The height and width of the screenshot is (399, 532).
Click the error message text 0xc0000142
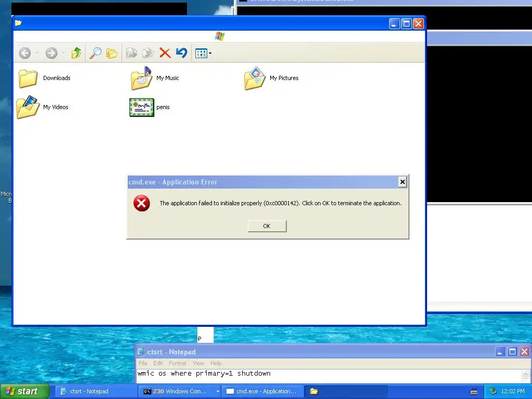(282, 203)
